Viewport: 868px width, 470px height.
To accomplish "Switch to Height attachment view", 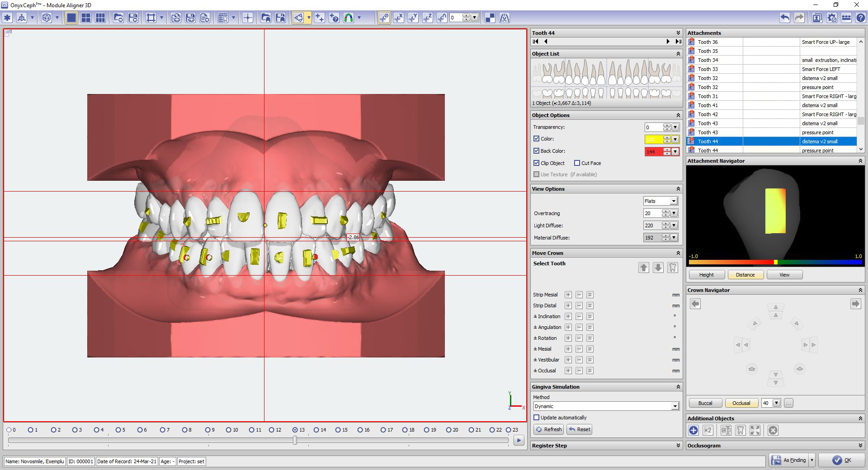I will (706, 275).
